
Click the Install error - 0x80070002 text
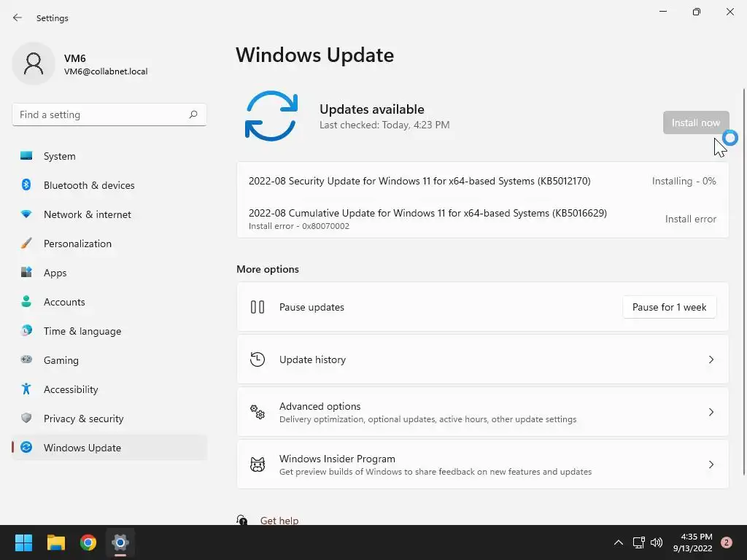click(298, 226)
